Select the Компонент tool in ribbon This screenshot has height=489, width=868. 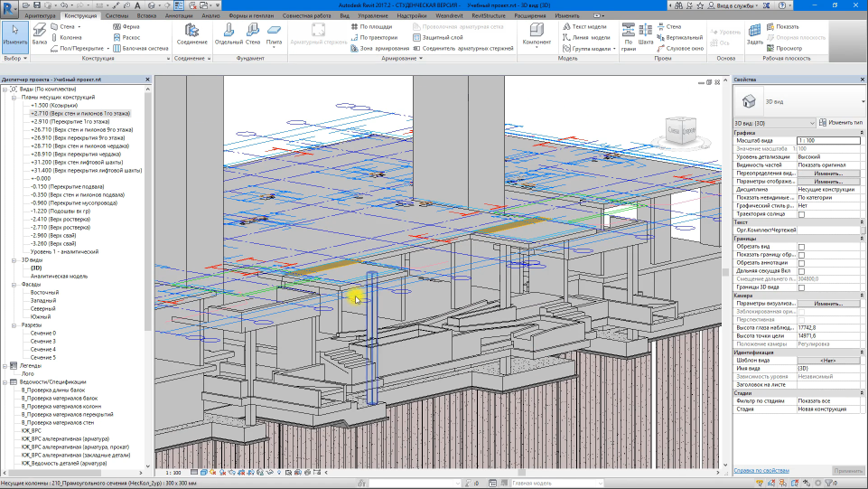[x=537, y=34]
